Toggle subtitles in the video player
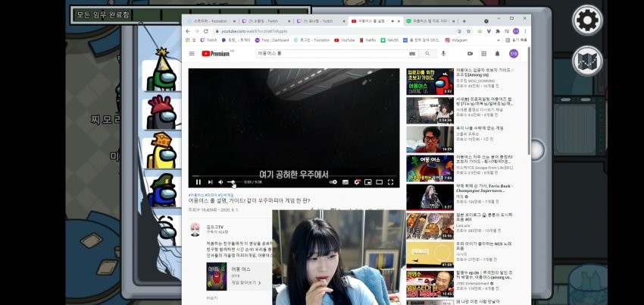Screen dimensions: 644x305 345,182
